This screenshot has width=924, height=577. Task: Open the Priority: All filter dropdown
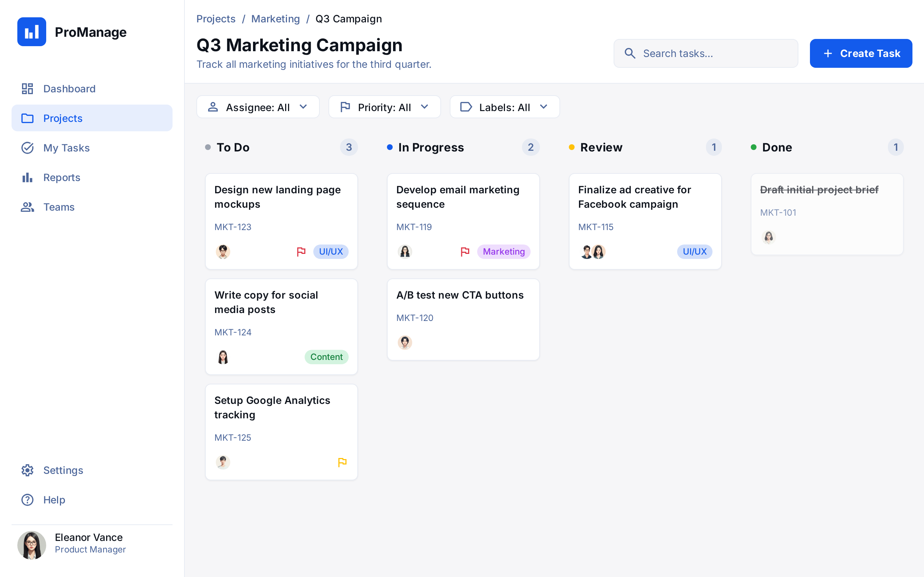pos(384,107)
